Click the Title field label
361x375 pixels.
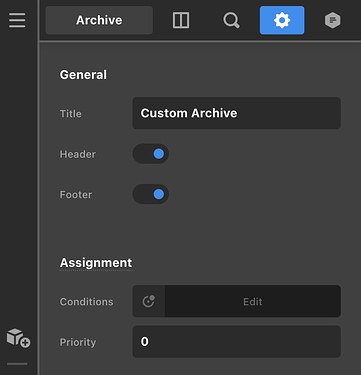pos(71,114)
